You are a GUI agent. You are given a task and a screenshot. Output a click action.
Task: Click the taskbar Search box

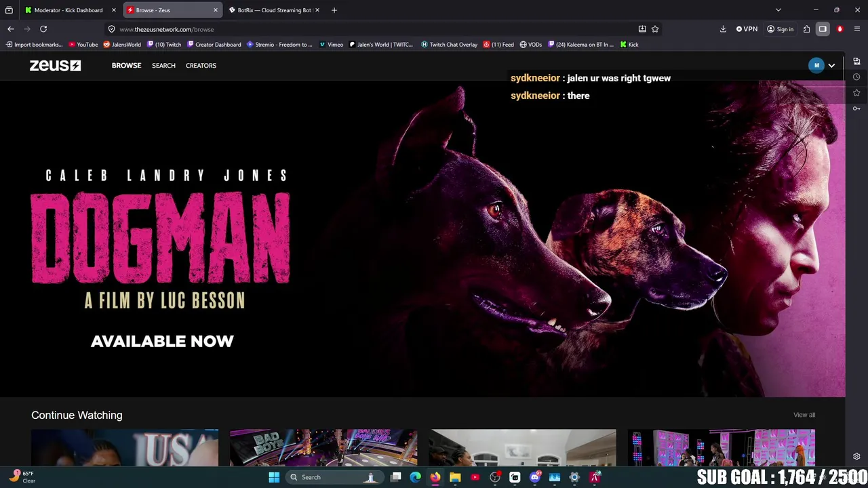point(334,477)
